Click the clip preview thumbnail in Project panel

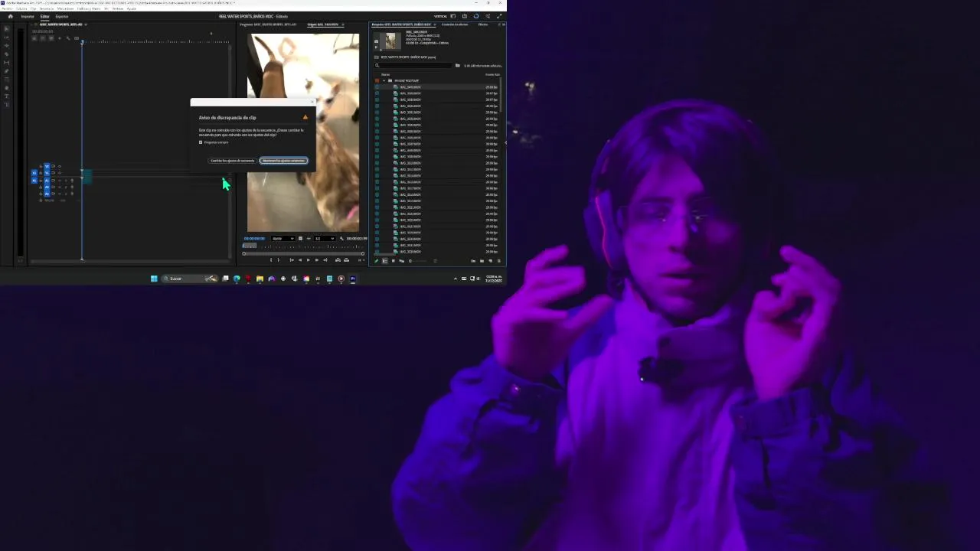pyautogui.click(x=390, y=41)
